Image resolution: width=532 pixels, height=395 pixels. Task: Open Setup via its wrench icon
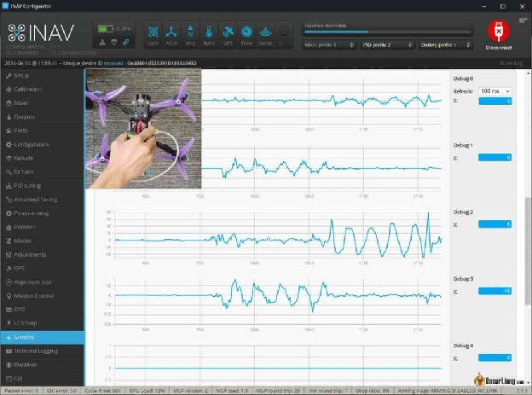[x=9, y=75]
